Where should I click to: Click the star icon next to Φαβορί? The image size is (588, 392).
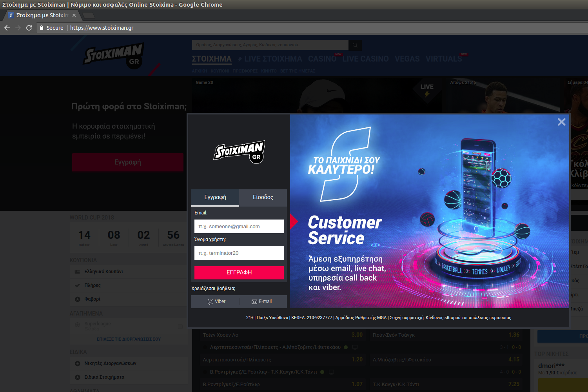point(77,299)
